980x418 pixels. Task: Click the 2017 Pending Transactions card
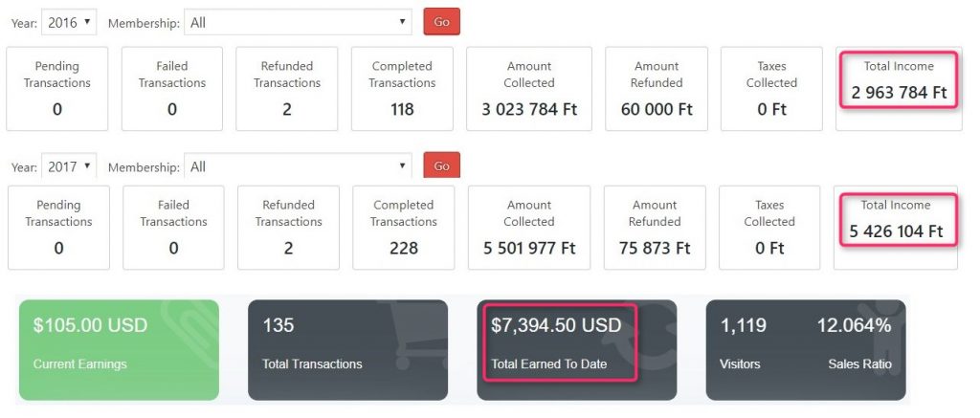pyautogui.click(x=58, y=227)
